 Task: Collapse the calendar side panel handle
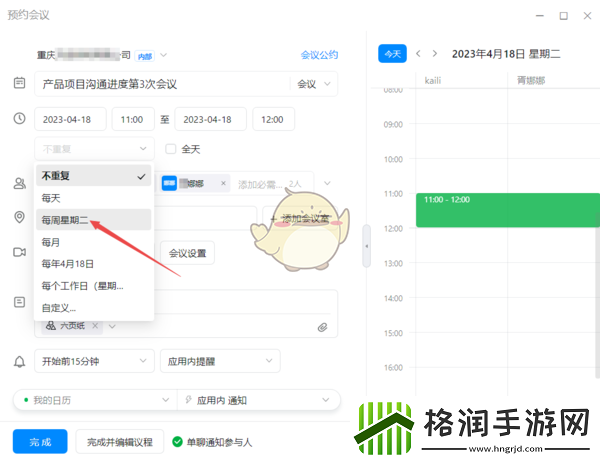[367, 246]
